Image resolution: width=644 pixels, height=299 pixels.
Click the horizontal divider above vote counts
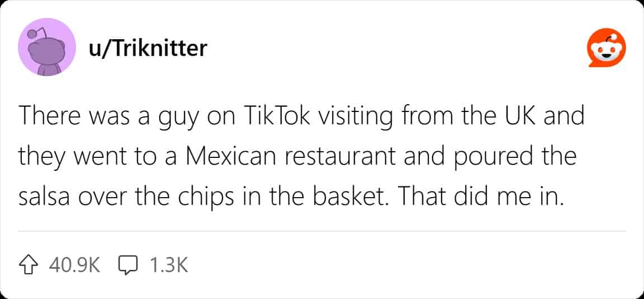(322, 232)
